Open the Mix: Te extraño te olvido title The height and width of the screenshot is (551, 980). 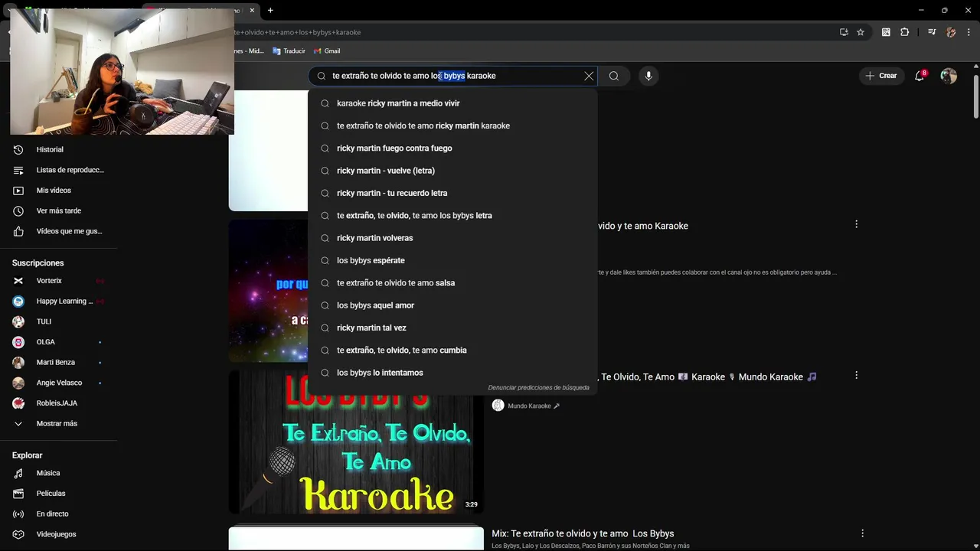click(583, 533)
